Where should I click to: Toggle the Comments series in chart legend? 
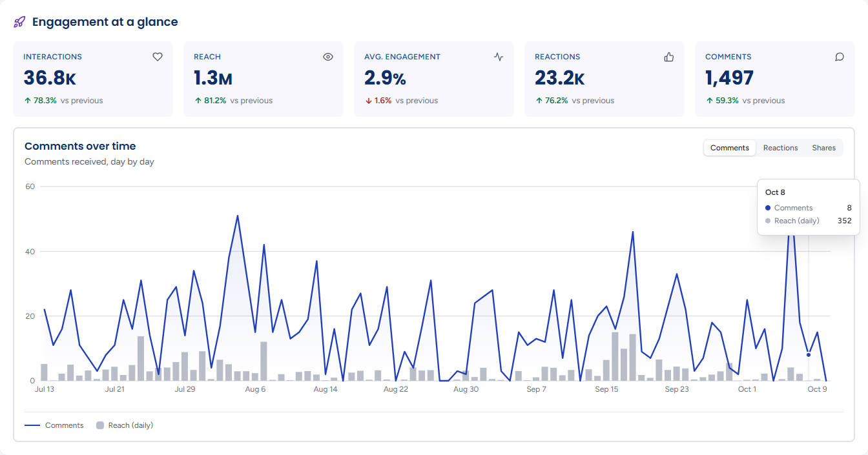[54, 425]
